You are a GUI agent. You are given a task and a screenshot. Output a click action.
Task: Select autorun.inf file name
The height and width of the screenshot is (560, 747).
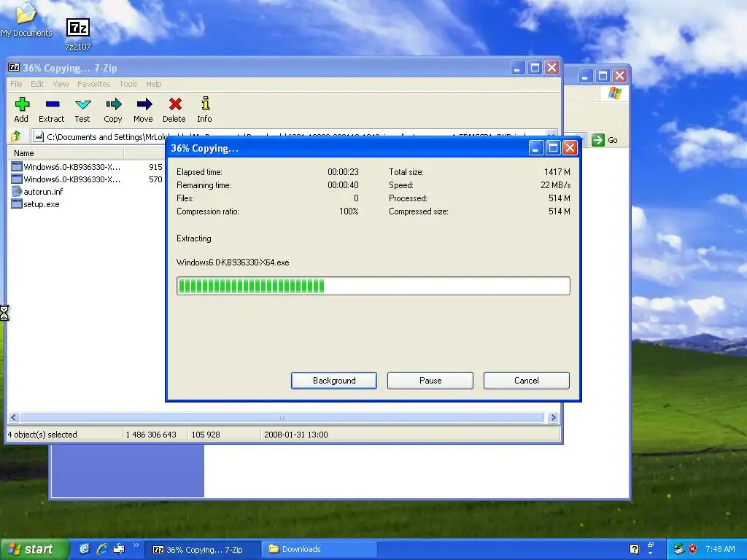tap(43, 192)
